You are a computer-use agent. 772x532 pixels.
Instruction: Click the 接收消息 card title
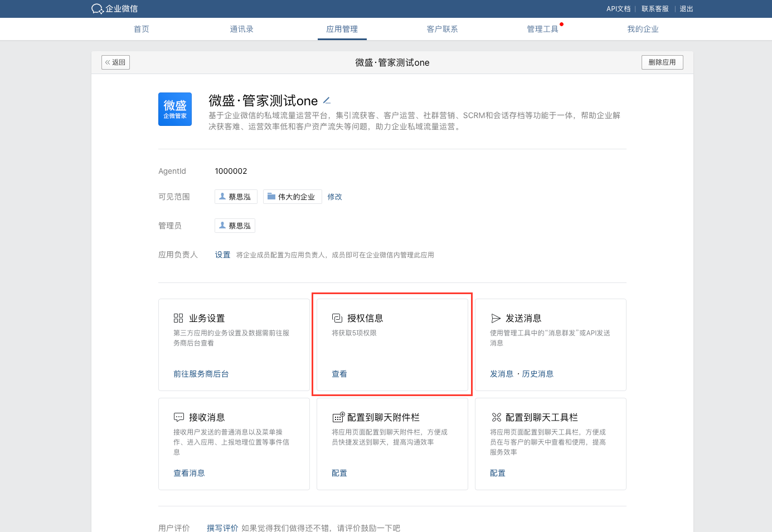point(207,417)
